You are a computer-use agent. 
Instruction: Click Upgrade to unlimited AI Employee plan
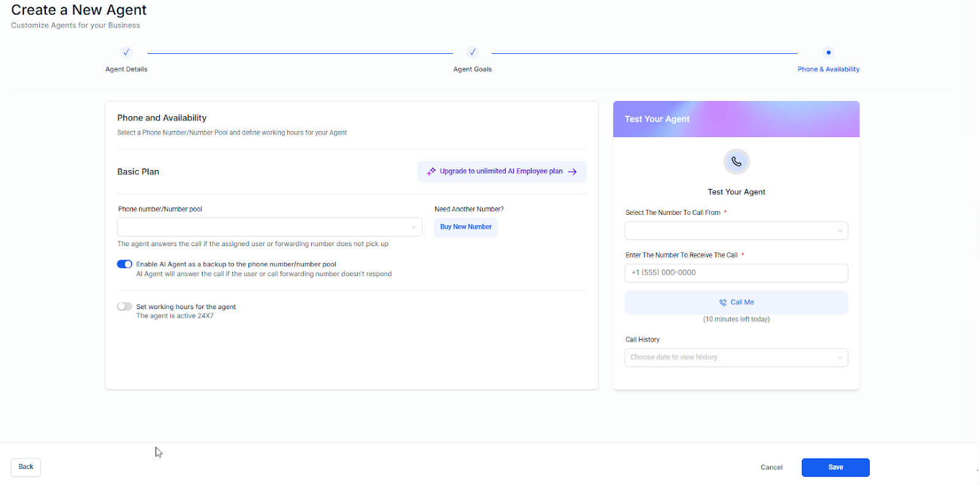pos(501,171)
